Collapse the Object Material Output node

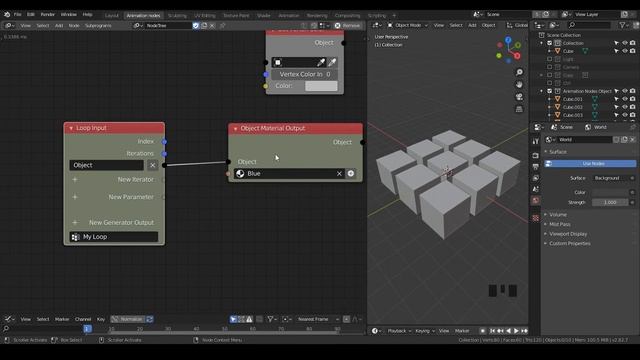click(236, 129)
